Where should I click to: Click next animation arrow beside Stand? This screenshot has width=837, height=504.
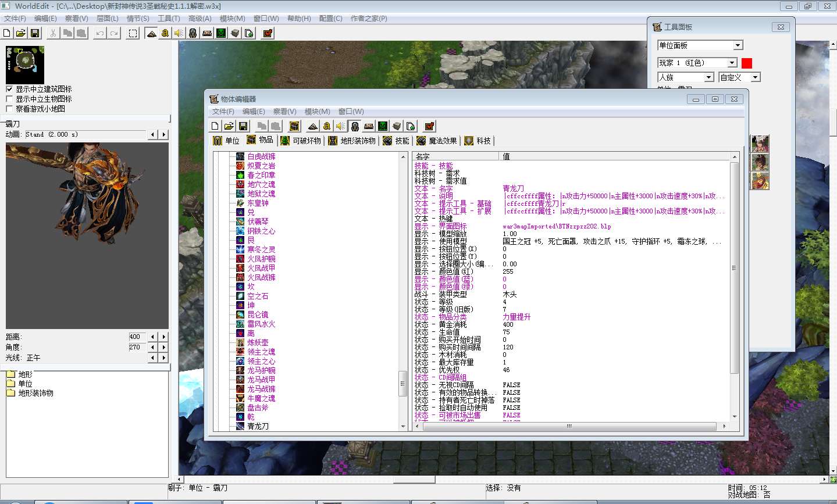(x=164, y=134)
